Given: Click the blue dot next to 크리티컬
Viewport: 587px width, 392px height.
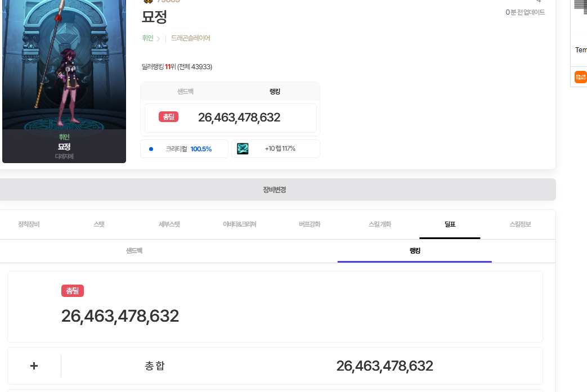Looking at the screenshot, I should [151, 149].
